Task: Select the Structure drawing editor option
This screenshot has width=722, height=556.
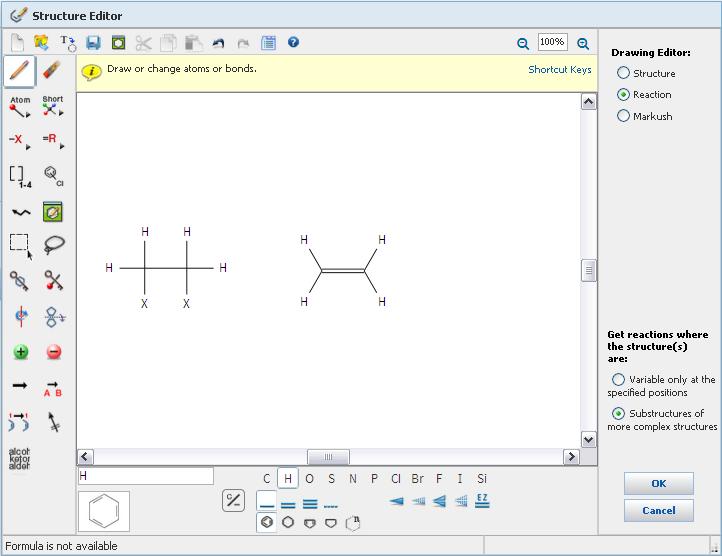Action: (623, 73)
